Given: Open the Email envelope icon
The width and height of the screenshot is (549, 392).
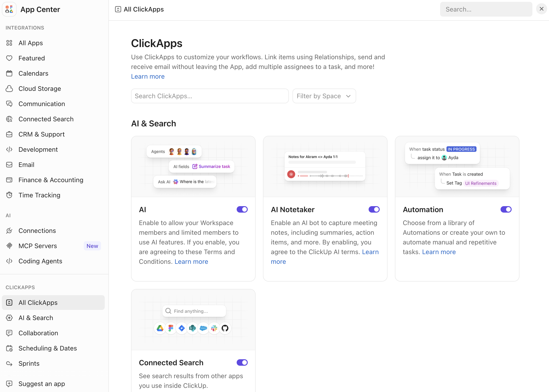Looking at the screenshot, I should pyautogui.click(x=9, y=165).
